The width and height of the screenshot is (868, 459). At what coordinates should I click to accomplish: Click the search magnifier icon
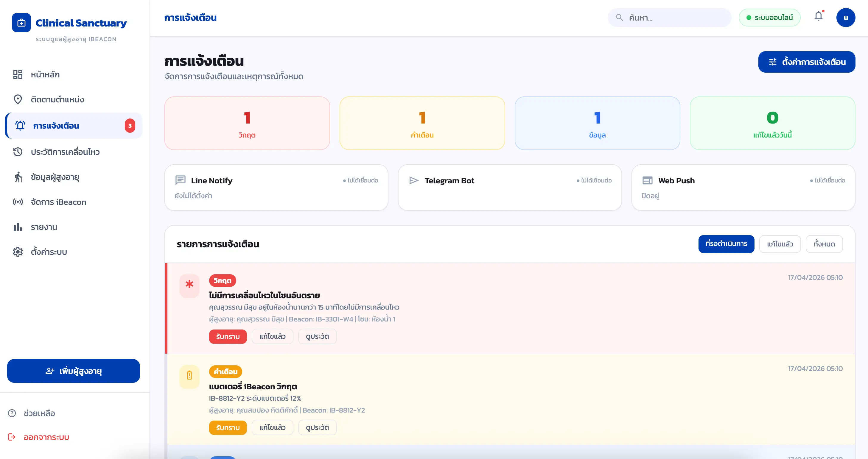(619, 18)
